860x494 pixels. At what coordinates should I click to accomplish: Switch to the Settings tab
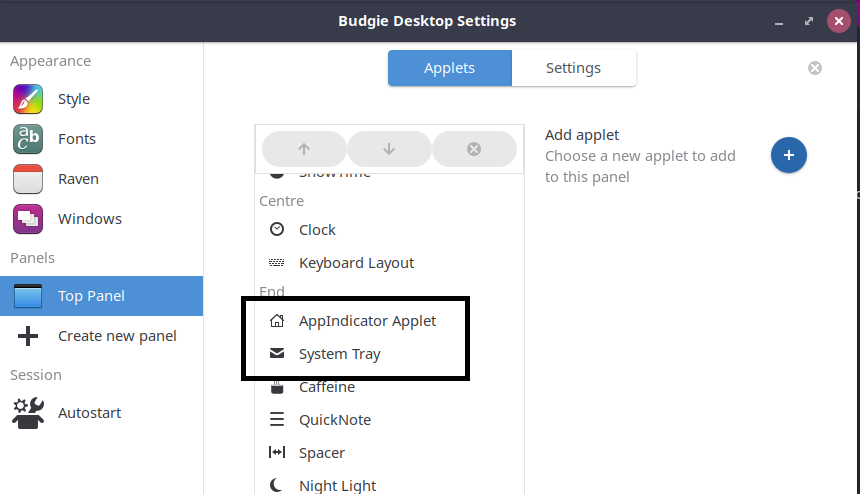(573, 68)
